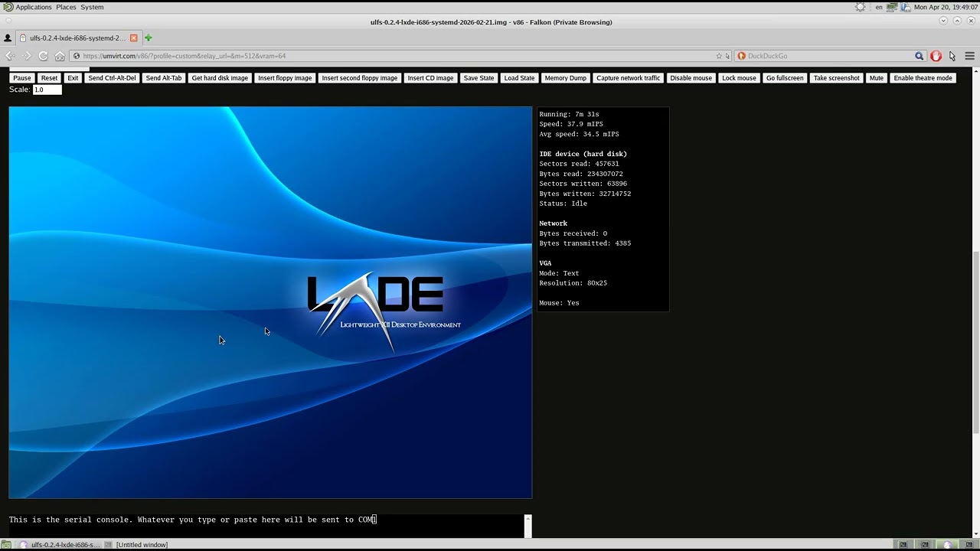Click the private browsing user icon
Image resolution: width=980 pixels, height=551 pixels.
pos(8,37)
